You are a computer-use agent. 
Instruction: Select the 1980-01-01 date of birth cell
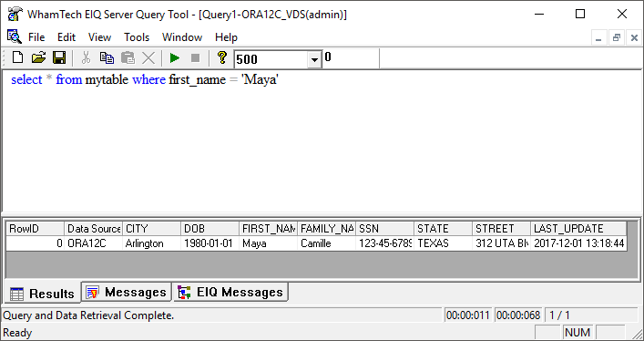(x=210, y=243)
